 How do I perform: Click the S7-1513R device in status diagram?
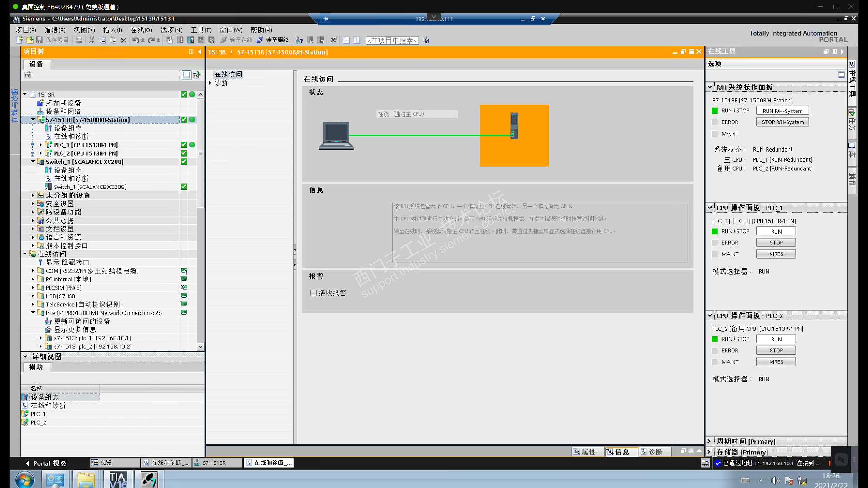point(514,126)
